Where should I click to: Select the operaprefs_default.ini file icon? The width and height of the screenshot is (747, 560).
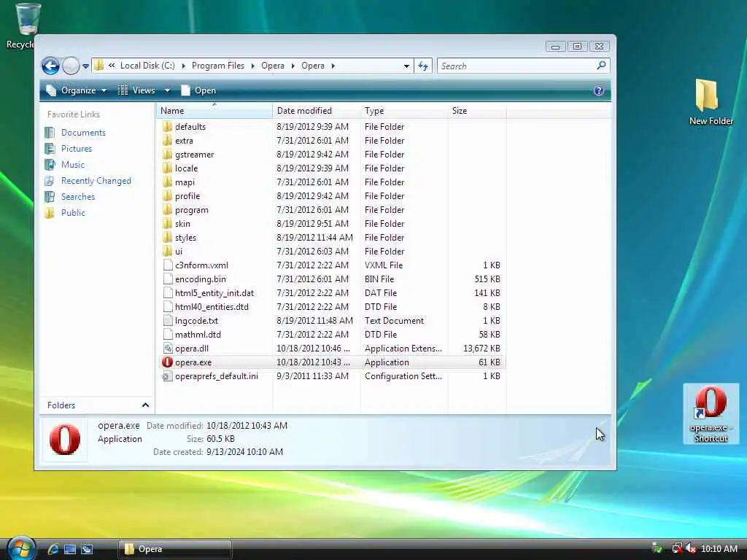(167, 376)
